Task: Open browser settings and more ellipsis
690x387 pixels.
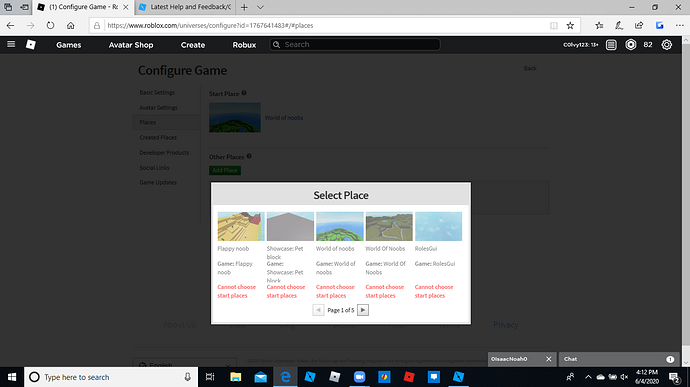Action: (x=679, y=26)
